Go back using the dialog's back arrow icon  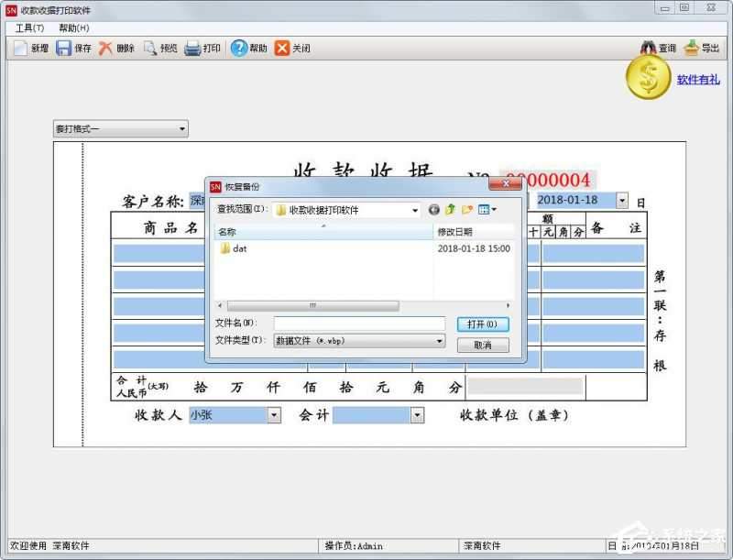pyautogui.click(x=434, y=210)
